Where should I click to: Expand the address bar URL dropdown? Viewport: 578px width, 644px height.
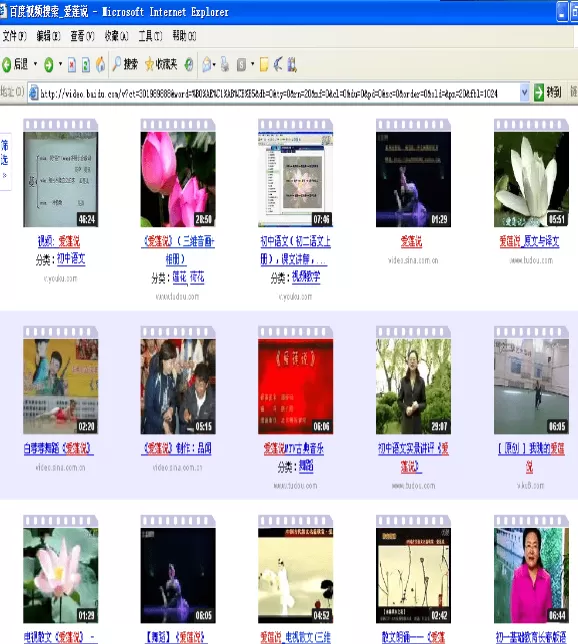[524, 92]
